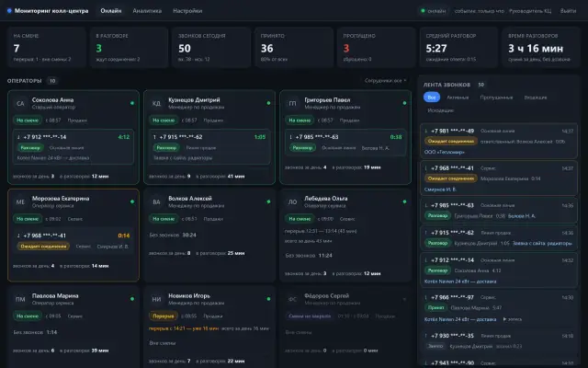The width and height of the screenshot is (588, 368).
Task: Click the green status dot on Кузнецов Дмитрий card
Action: 268,103
